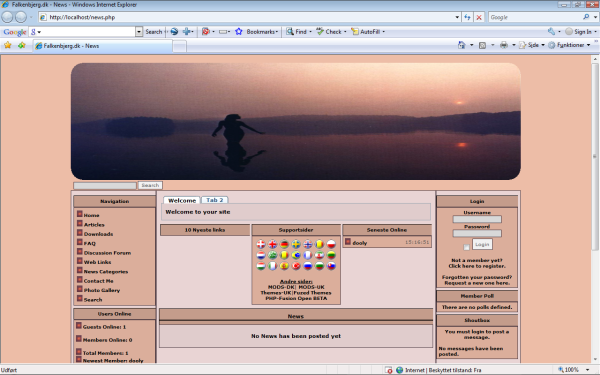The width and height of the screenshot is (600, 375).
Task: Open the Check spelling dropdown arrow
Action: click(x=345, y=32)
